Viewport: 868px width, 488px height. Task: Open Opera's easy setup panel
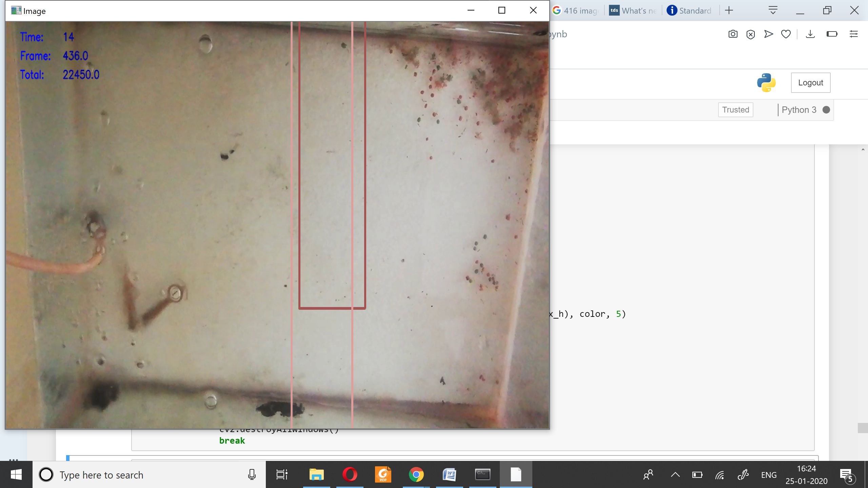[854, 34]
